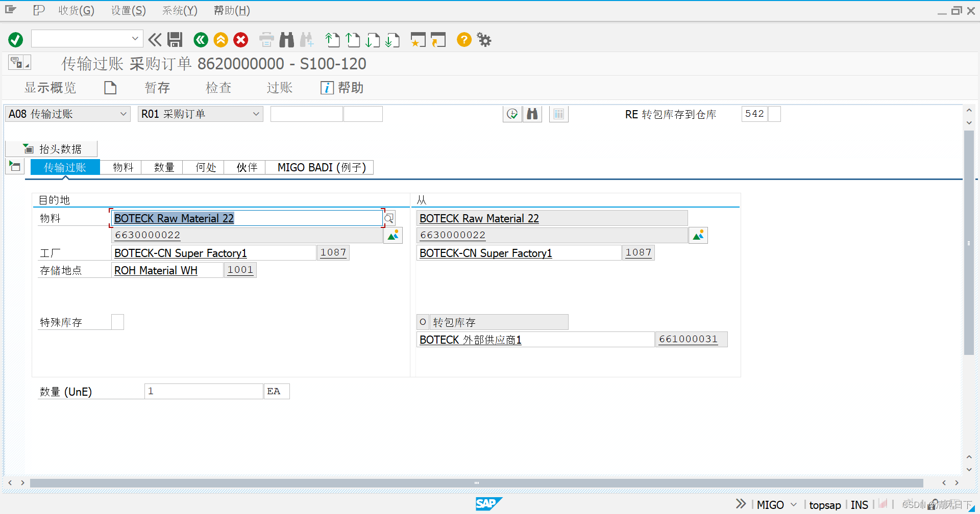
Task: Click the Customize Local Layout gear icon
Action: click(x=484, y=39)
